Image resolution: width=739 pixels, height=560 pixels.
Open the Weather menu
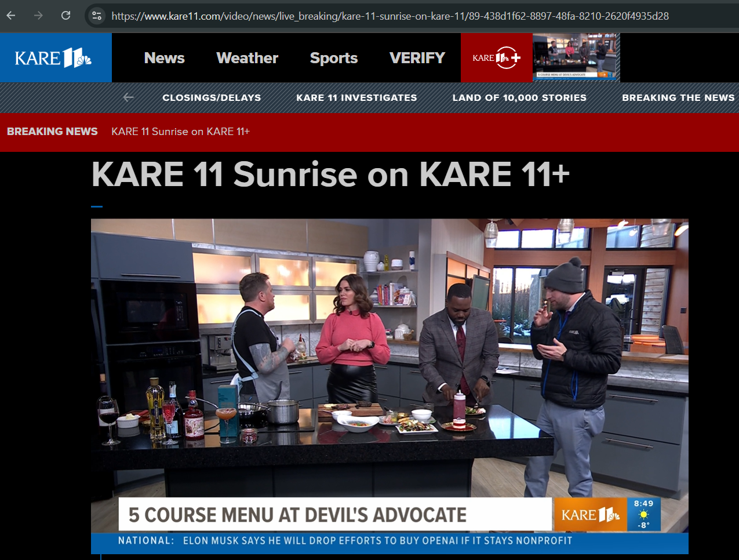click(x=247, y=58)
